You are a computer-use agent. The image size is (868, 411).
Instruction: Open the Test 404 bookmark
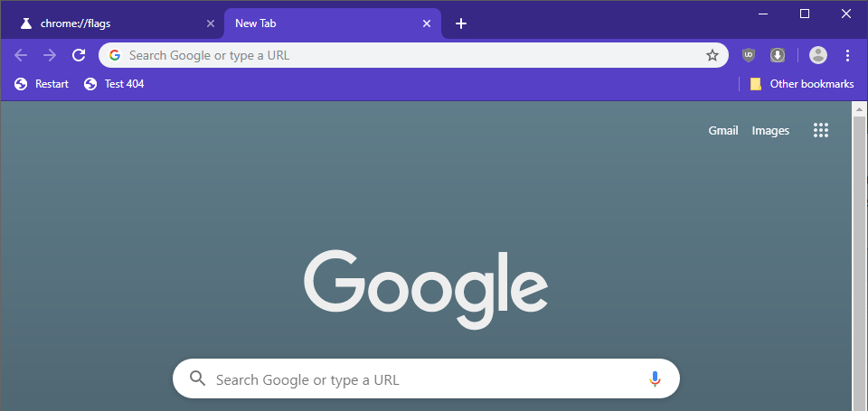click(x=114, y=84)
